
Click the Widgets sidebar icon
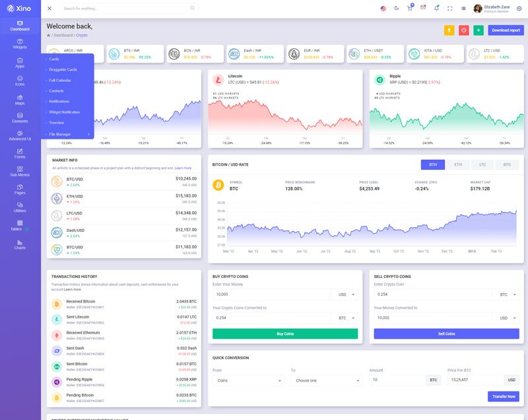click(x=20, y=44)
